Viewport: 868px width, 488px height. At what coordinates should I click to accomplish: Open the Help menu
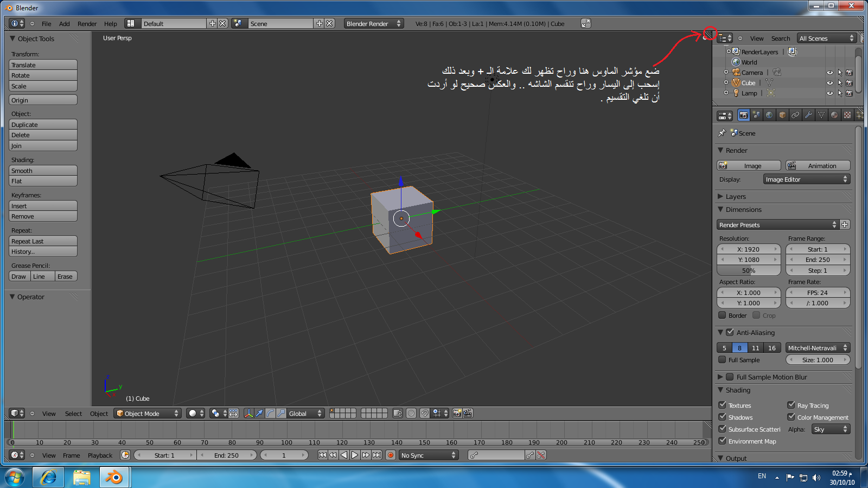pyautogui.click(x=111, y=24)
